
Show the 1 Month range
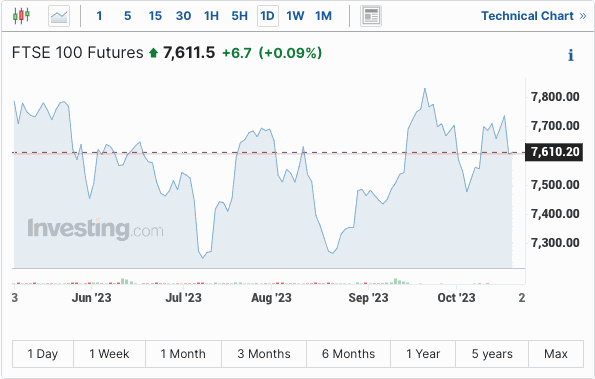coord(183,354)
